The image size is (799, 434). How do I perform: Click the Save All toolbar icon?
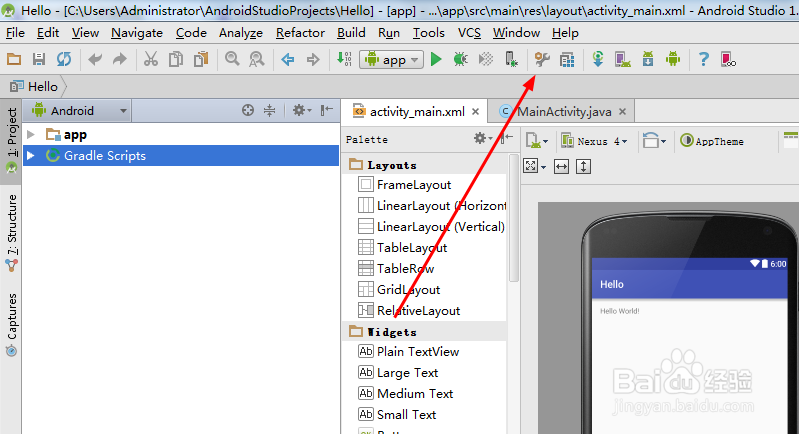pyautogui.click(x=39, y=60)
